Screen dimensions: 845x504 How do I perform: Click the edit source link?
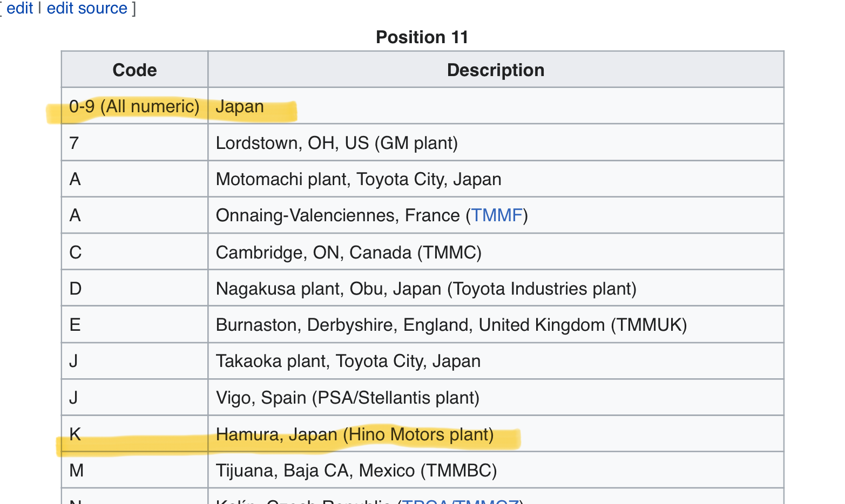click(87, 8)
